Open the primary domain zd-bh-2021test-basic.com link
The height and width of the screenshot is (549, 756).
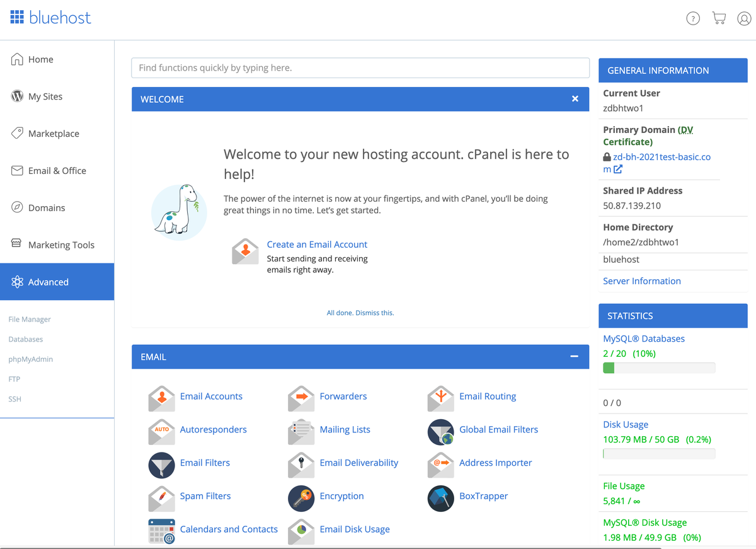(657, 163)
